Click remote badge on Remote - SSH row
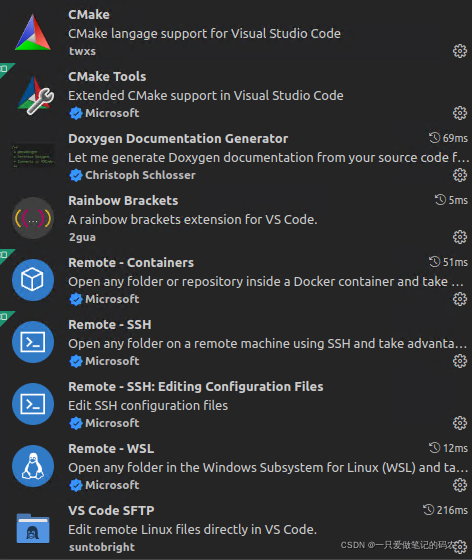The width and height of the screenshot is (472, 560). click(4, 316)
